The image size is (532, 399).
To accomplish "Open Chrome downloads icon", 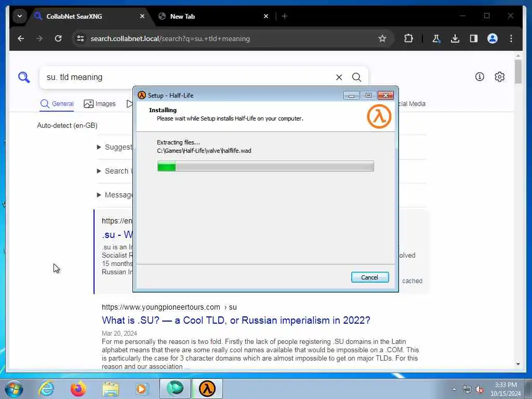I will point(455,38).
